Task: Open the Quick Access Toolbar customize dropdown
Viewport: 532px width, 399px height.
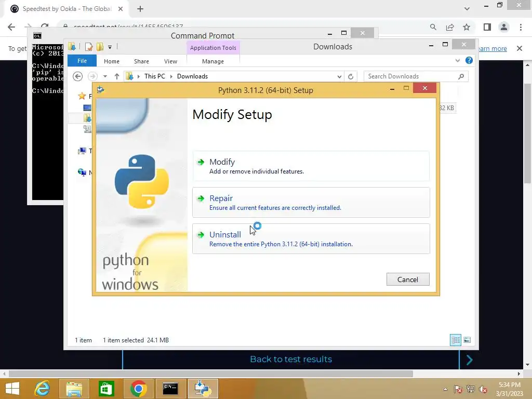Action: click(110, 47)
